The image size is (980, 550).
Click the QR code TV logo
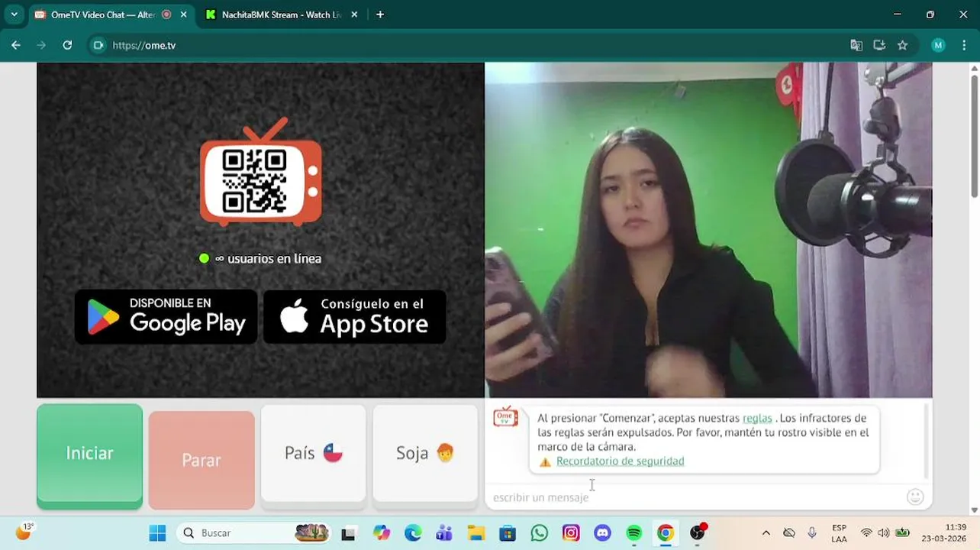[x=260, y=173]
